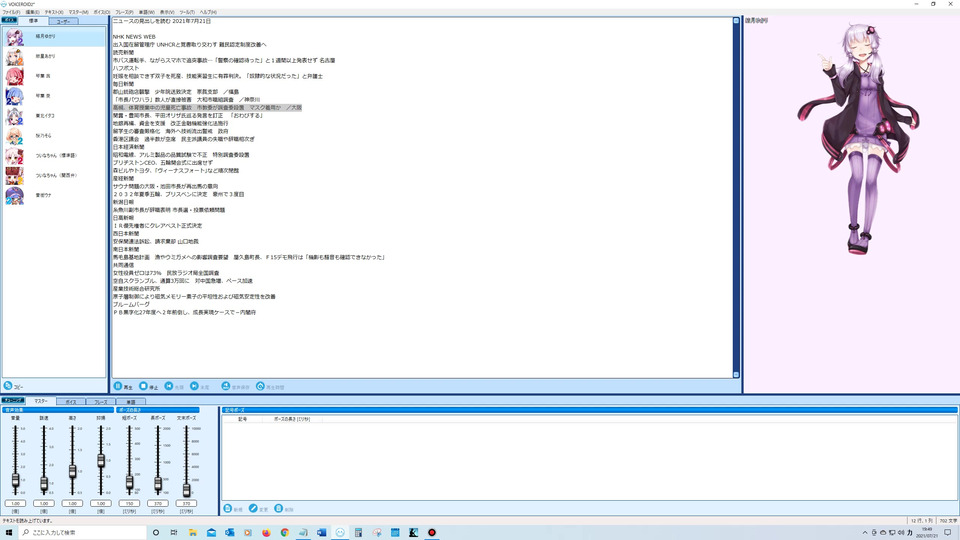Switch to the フレーズ tuning tab
This screenshot has width=960, height=540.
click(100, 402)
